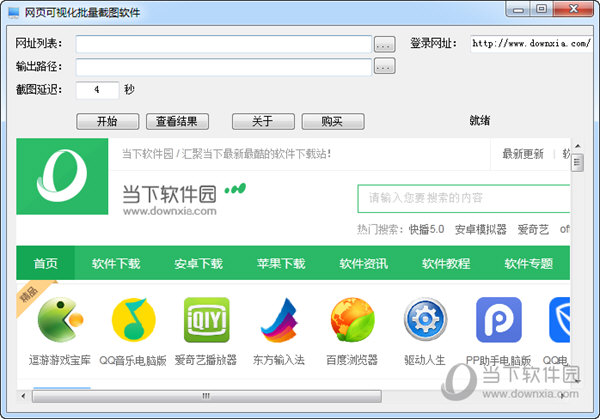The image size is (600, 419).
Task: Open the 软件资讯 navigation tab
Action: pyautogui.click(x=364, y=263)
